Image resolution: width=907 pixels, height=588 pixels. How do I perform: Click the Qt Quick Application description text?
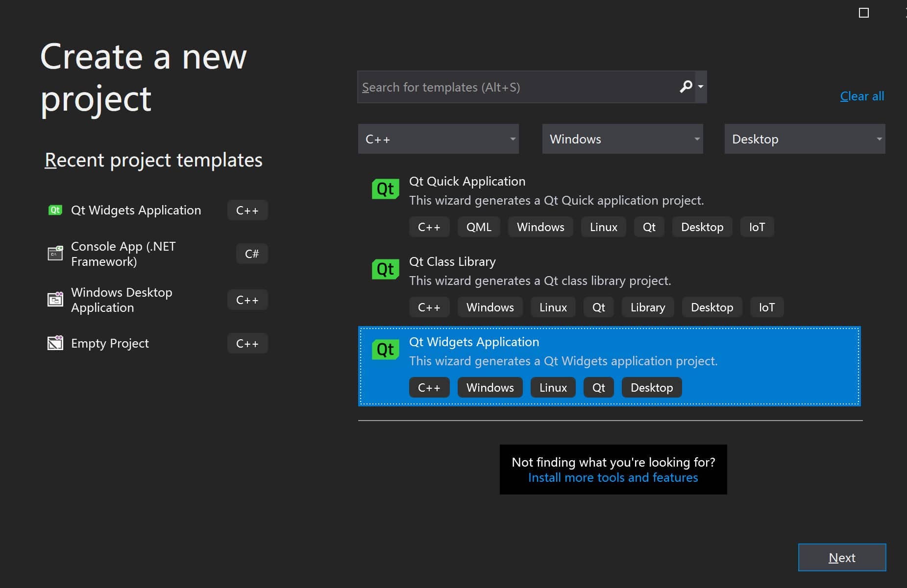click(557, 200)
